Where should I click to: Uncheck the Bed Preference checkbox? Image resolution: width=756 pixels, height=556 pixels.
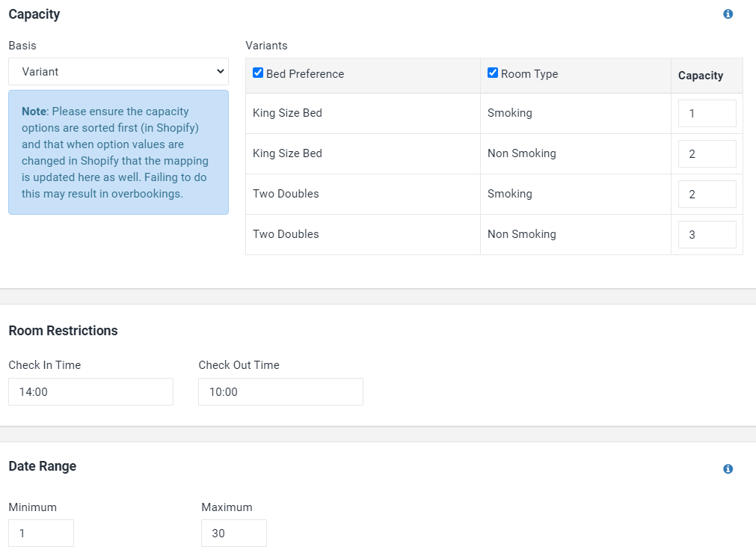(258, 73)
